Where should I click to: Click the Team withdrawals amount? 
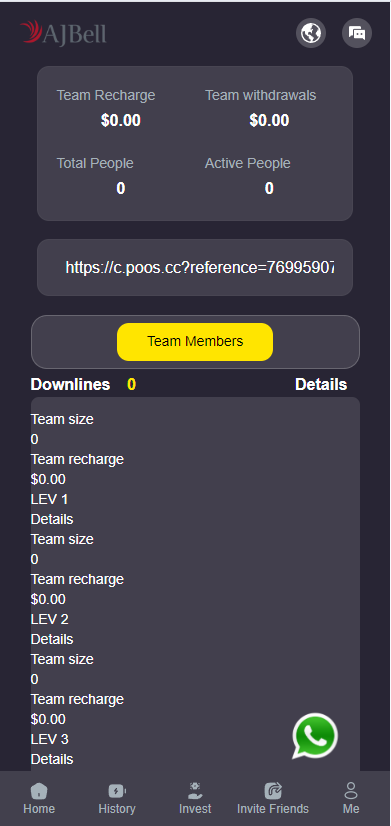pos(269,121)
